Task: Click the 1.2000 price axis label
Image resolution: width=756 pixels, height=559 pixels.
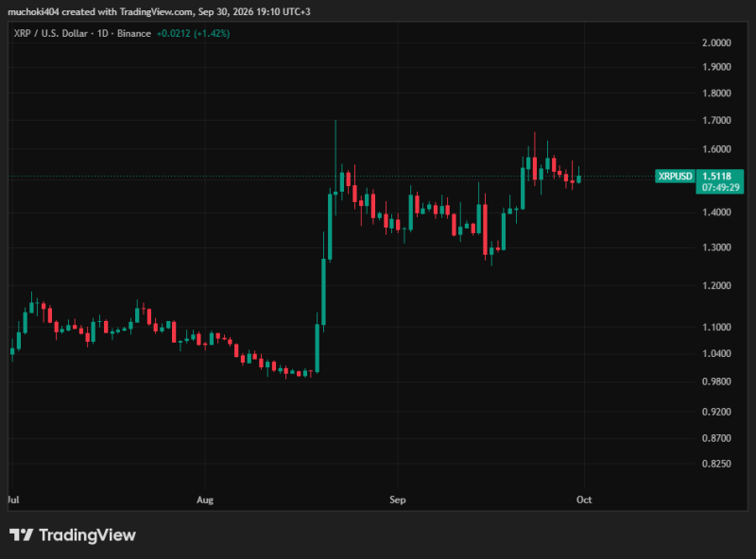Action: [x=716, y=286]
